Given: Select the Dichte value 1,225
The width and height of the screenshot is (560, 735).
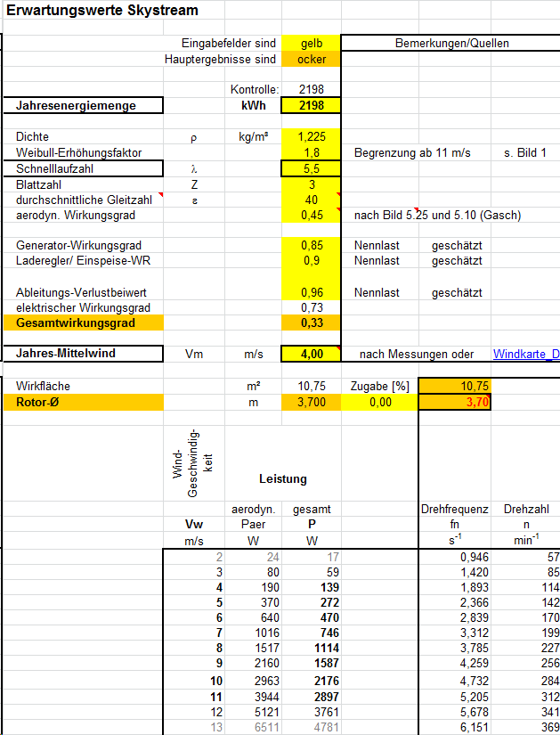Looking at the screenshot, I should [x=310, y=137].
